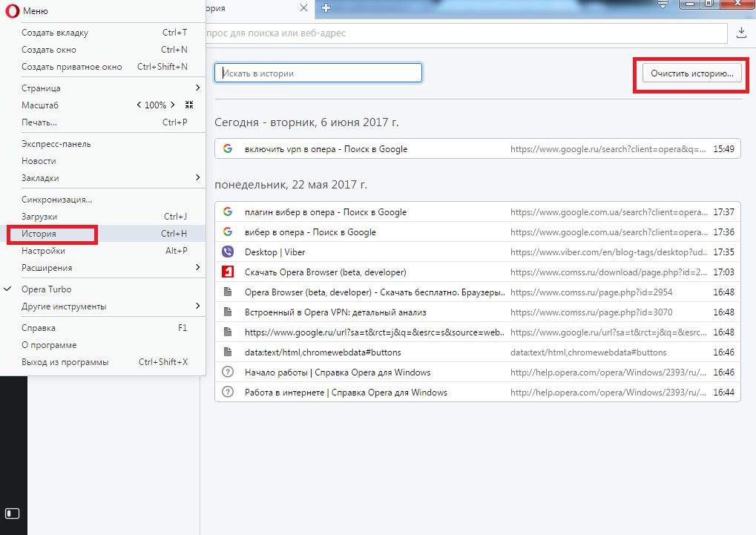Expand the Расширения submenu
Screen dimensions: 756x535
click(x=197, y=267)
